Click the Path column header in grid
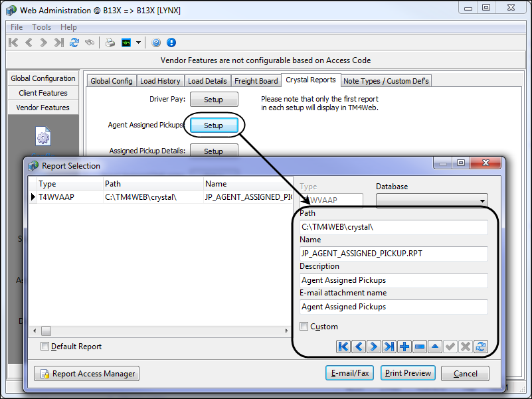Image resolution: width=532 pixels, height=399 pixels. [153, 184]
